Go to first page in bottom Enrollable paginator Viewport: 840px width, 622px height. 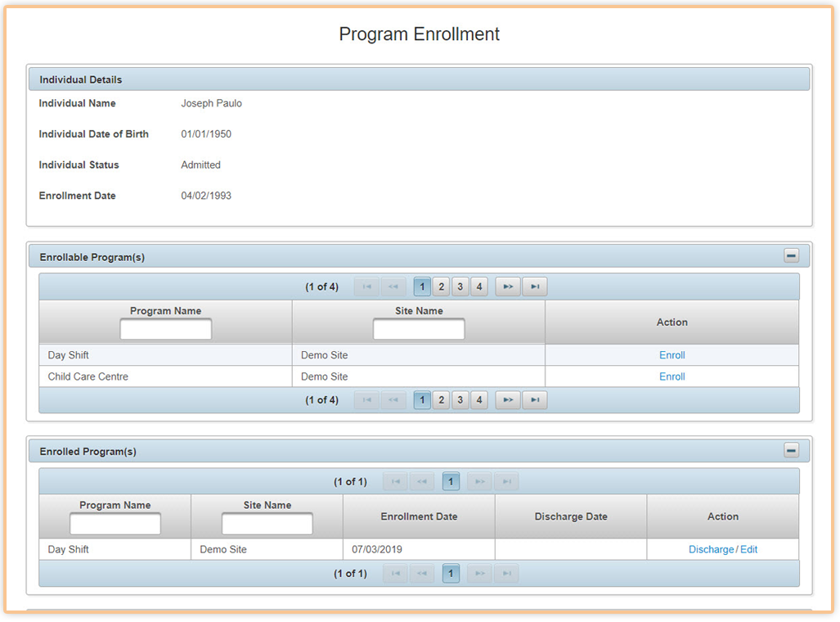tap(367, 399)
